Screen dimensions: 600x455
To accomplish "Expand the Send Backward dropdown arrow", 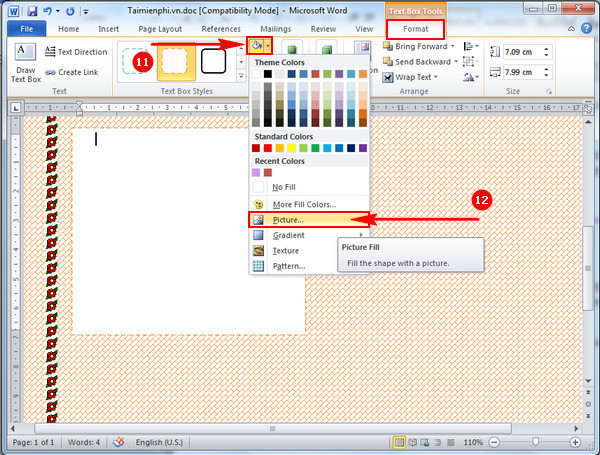I will coord(456,61).
